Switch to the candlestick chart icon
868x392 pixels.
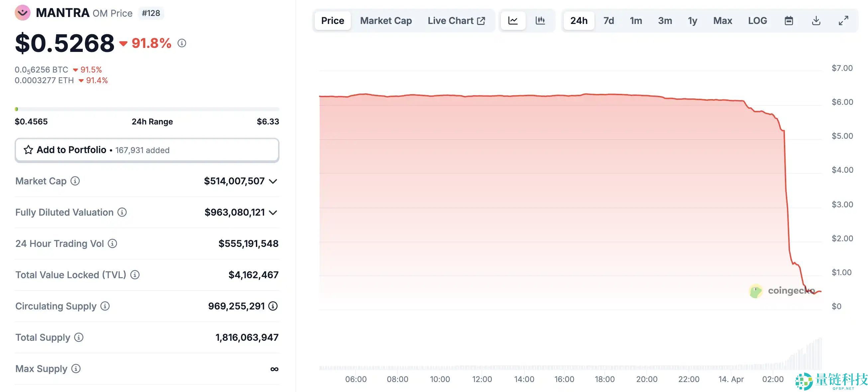[x=540, y=21]
